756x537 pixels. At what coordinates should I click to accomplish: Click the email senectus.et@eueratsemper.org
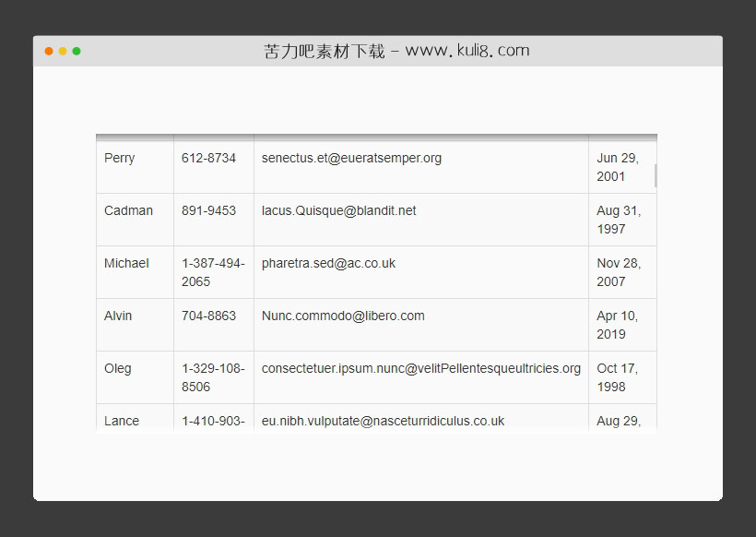[351, 158]
